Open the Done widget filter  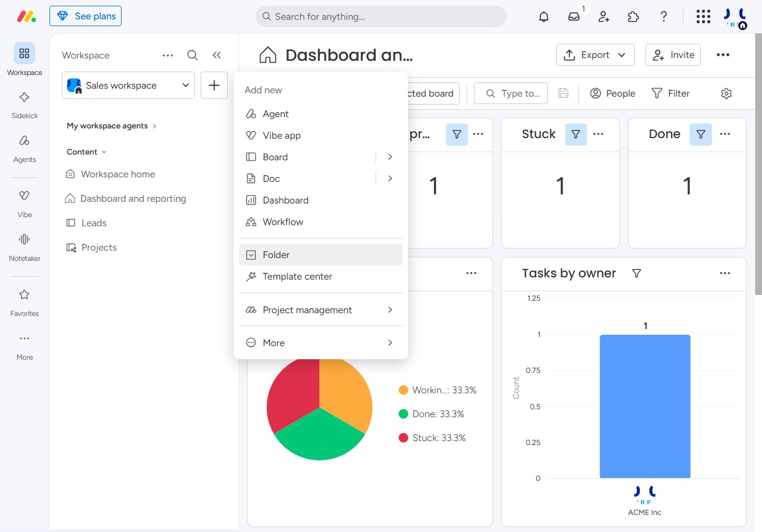pos(701,134)
